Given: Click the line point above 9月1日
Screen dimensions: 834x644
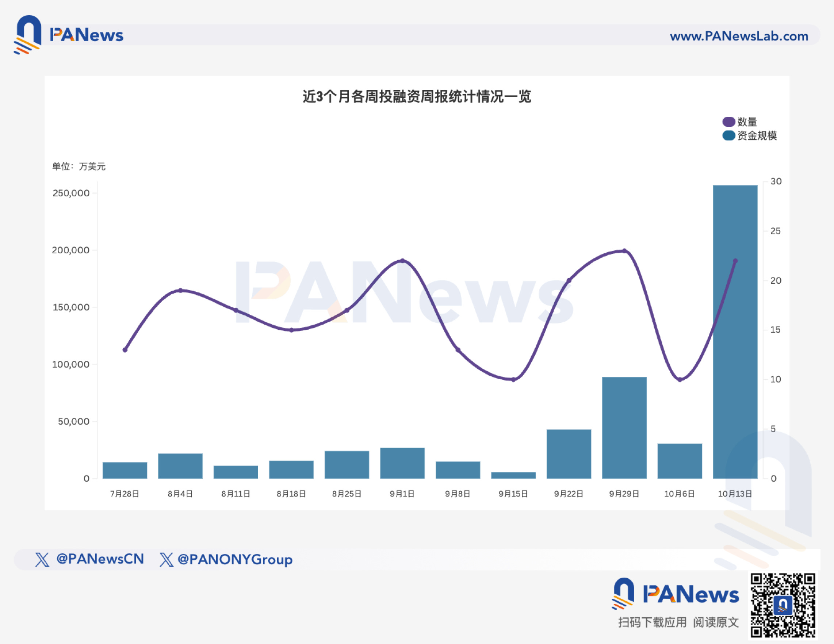Looking at the screenshot, I should point(402,261).
